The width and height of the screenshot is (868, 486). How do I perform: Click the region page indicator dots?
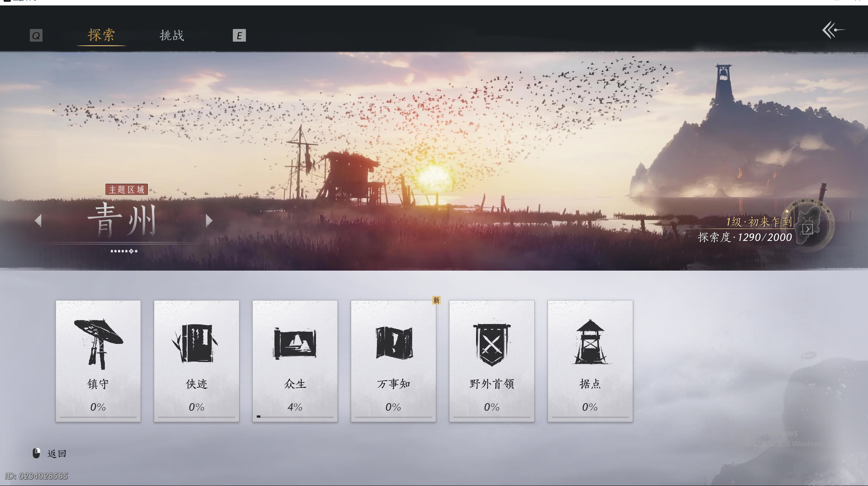click(x=124, y=251)
